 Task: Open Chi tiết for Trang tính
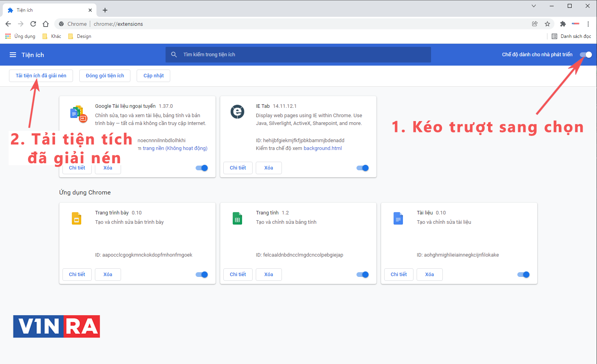[238, 275]
